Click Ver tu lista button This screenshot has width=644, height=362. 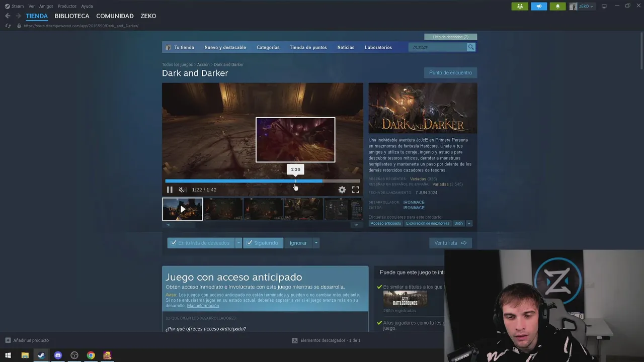(450, 243)
